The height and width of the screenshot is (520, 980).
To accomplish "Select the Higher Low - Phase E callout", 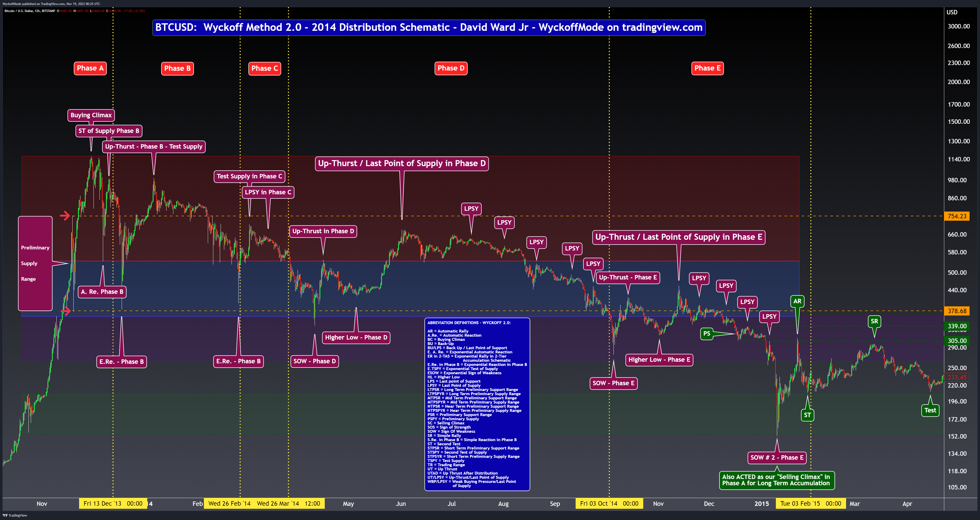I will (x=659, y=360).
